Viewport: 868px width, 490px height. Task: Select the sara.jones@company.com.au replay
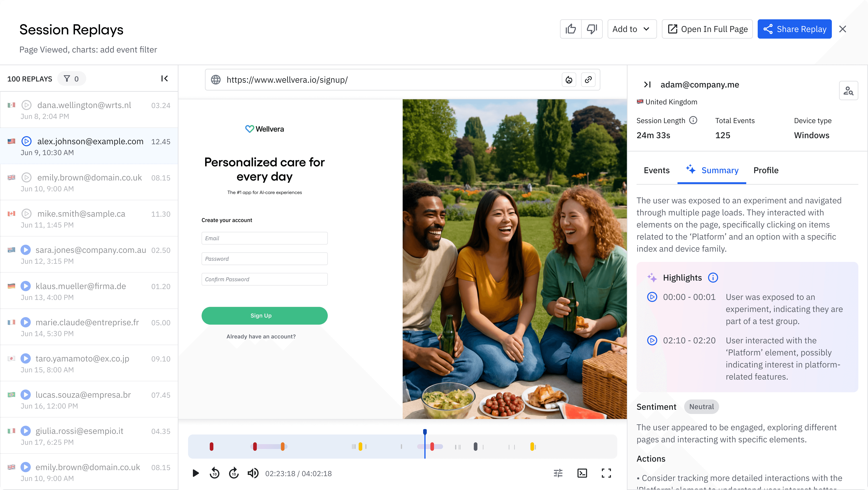(90, 250)
